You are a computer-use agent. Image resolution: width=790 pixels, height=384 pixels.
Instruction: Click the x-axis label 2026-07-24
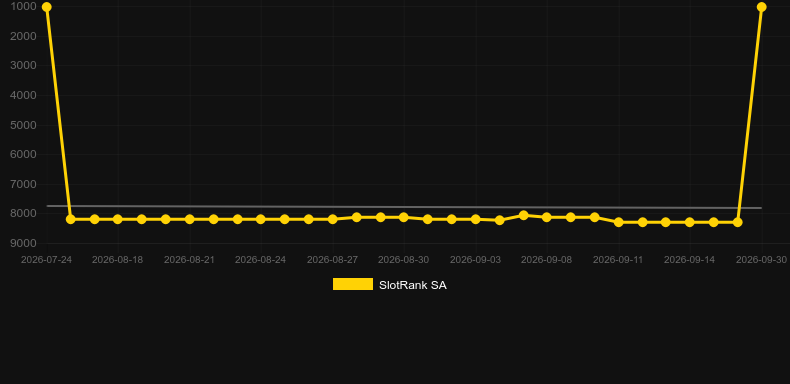tap(46, 260)
